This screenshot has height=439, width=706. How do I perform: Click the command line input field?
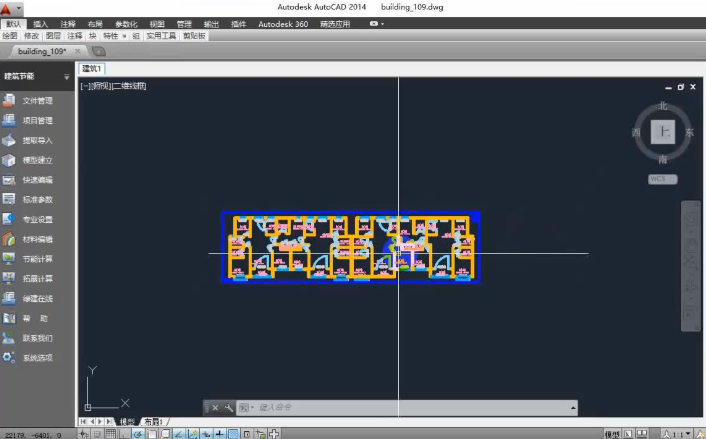click(x=400, y=407)
